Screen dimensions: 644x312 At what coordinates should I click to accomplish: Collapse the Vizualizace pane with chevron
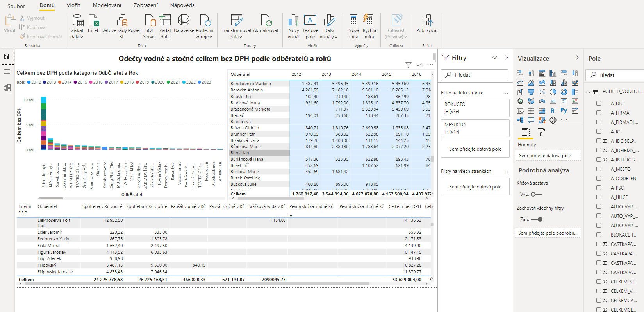[x=577, y=57]
